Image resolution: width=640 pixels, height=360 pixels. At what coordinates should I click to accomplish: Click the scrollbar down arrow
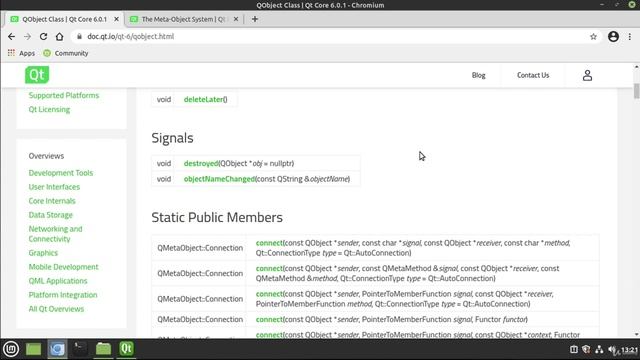(x=636, y=334)
